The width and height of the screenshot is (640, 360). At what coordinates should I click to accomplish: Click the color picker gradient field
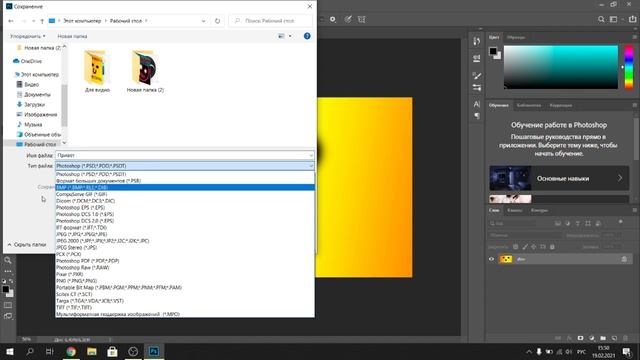point(560,67)
